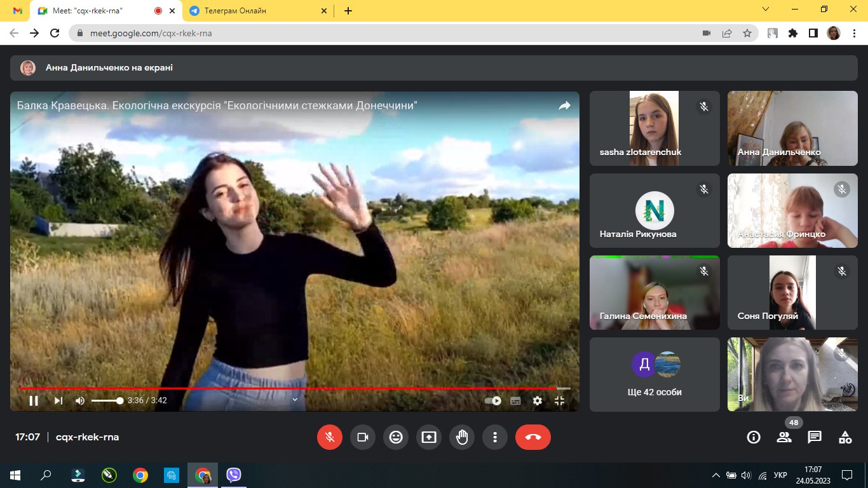Share this page from address bar

727,33
